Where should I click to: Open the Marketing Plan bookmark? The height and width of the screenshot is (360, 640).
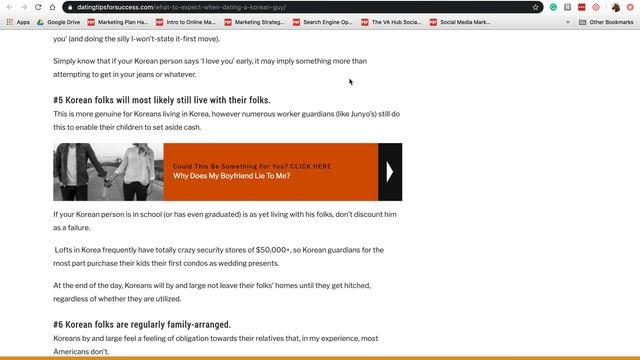[x=118, y=22]
